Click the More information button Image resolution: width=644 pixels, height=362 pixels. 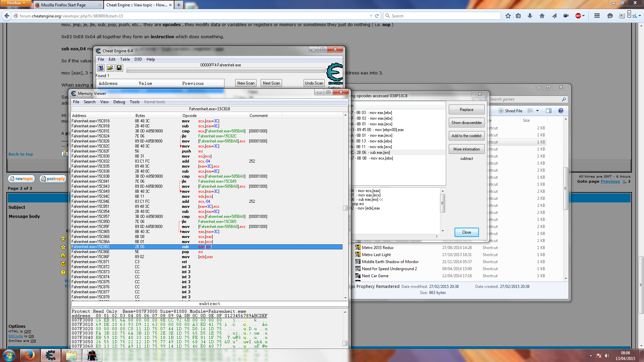tap(467, 149)
